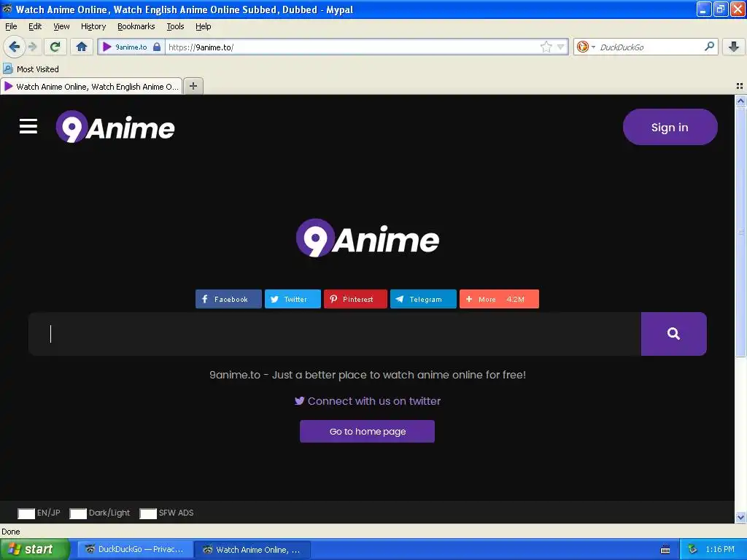
Task: Share on Facebook button
Action: pyautogui.click(x=228, y=299)
